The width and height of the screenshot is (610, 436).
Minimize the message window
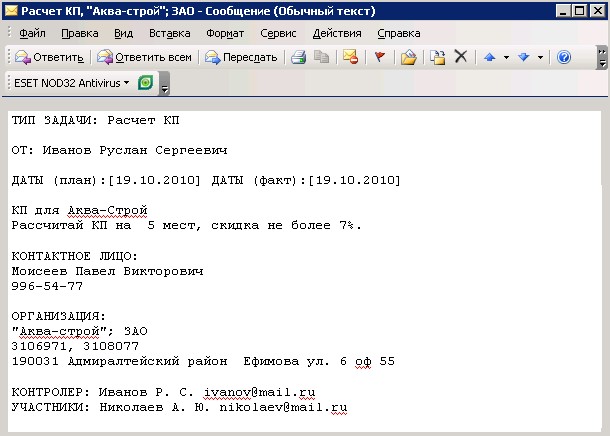(x=563, y=11)
